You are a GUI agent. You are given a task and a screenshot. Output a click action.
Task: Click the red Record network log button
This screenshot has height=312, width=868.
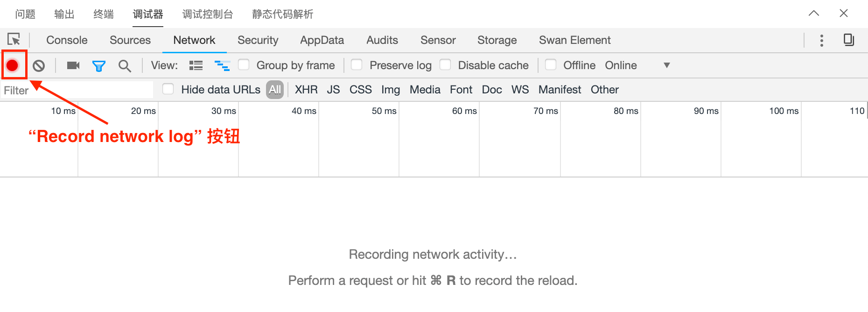coord(13,65)
